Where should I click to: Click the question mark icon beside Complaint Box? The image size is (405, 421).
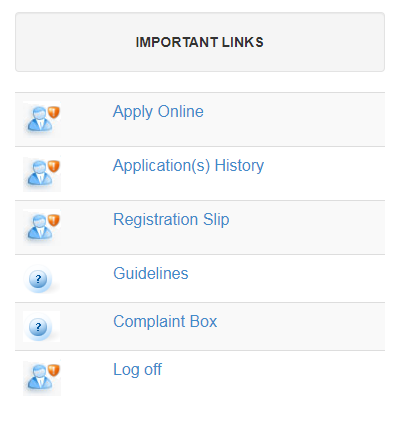[x=39, y=327]
